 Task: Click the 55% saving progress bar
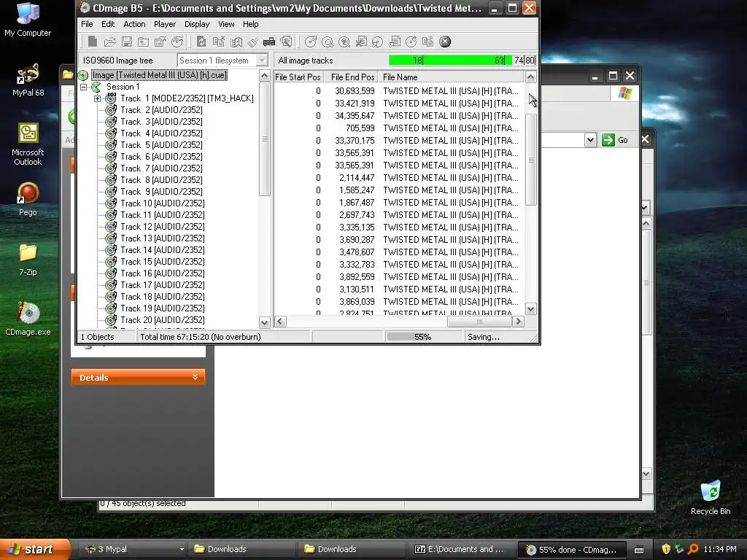[x=422, y=337]
